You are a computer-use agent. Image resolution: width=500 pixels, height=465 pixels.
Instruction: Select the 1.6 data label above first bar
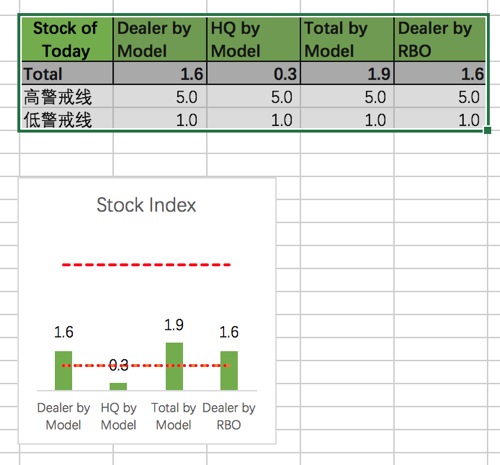(x=63, y=332)
